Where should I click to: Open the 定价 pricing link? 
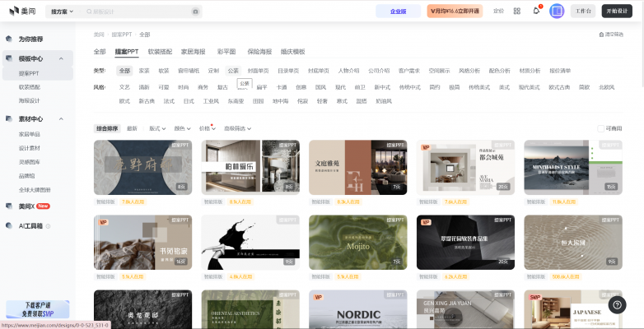498,11
